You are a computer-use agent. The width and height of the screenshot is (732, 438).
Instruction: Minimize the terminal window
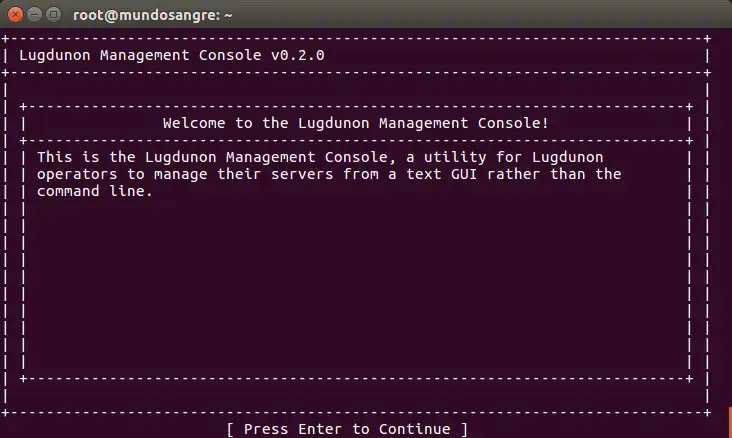(x=33, y=15)
